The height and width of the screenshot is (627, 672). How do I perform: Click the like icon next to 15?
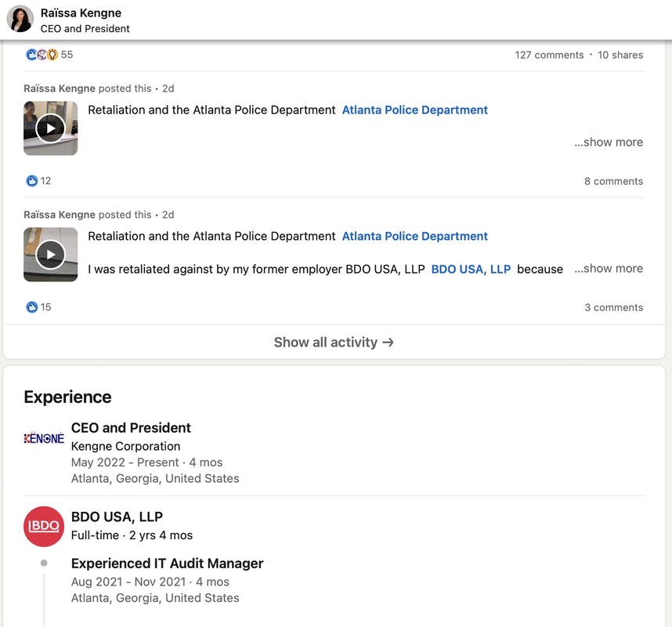[31, 307]
